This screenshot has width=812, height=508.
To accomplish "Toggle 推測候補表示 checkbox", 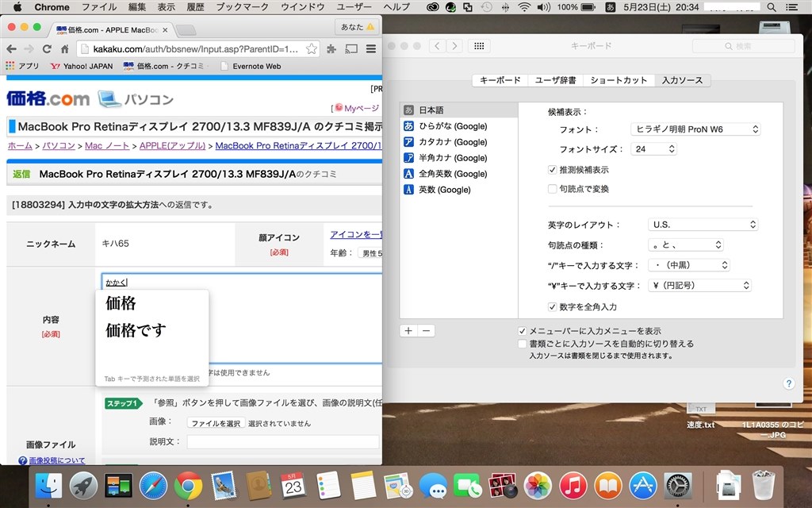I will tap(552, 170).
